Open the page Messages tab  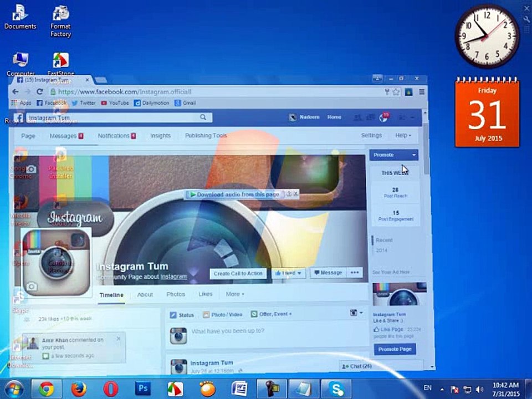(x=66, y=136)
